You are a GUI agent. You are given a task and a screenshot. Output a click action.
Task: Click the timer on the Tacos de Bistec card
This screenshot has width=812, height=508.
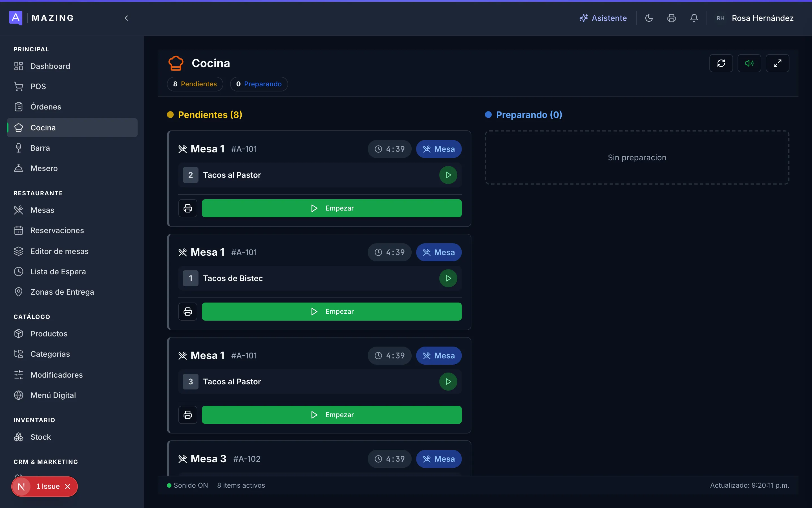[390, 252]
